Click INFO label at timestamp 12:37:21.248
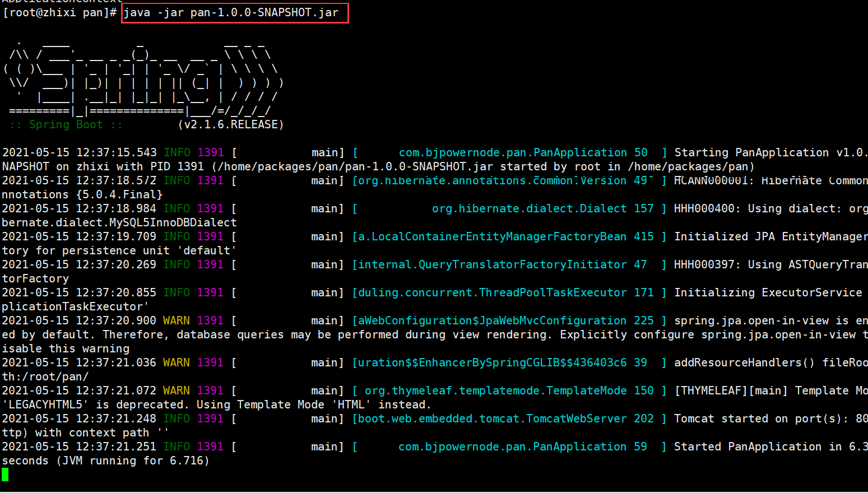 (177, 418)
